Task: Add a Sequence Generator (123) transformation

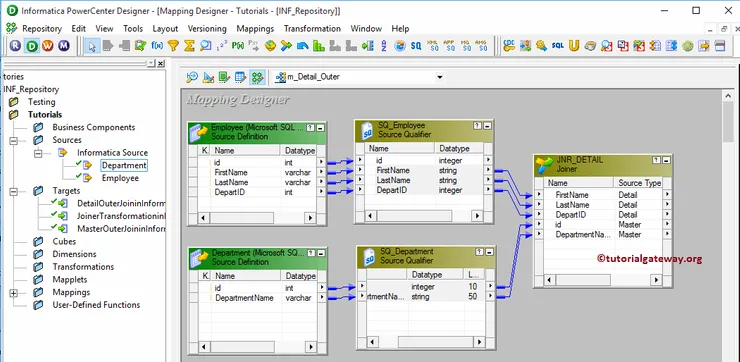Action: (x=222, y=46)
